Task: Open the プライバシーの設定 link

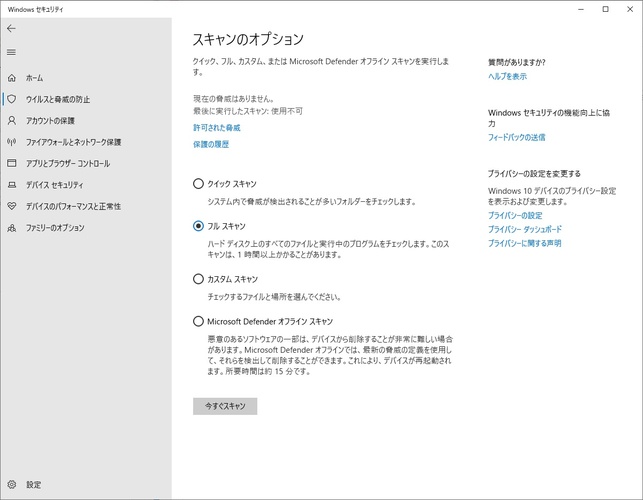Action: tap(515, 215)
